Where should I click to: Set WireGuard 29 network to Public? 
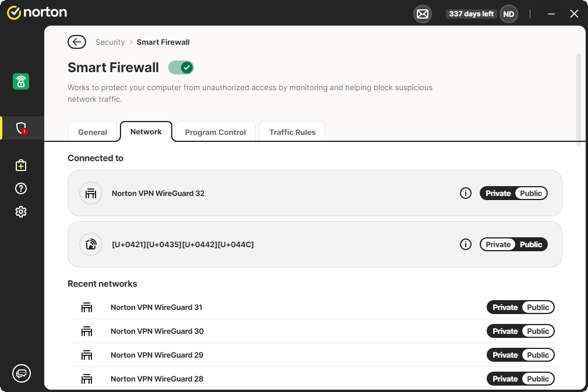pyautogui.click(x=537, y=355)
